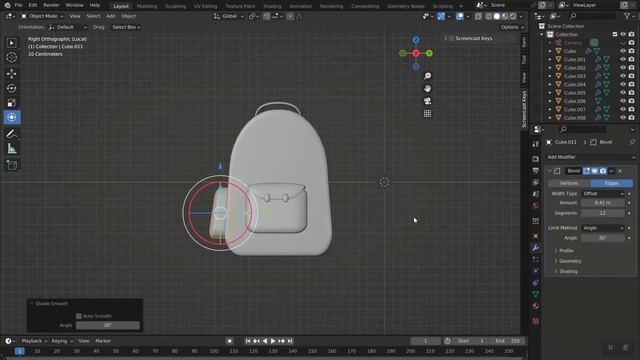Switch orthographic/perspective grid icon
Image resolution: width=640 pixels, height=360 pixels.
point(427,114)
